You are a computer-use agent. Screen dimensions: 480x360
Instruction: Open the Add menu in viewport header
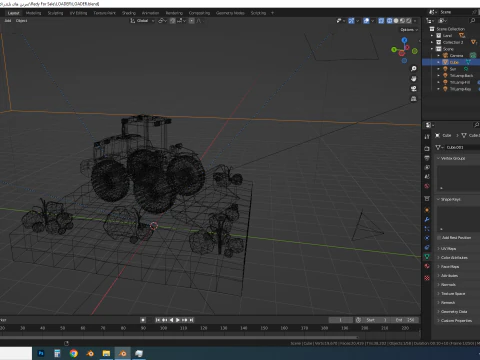[8, 21]
